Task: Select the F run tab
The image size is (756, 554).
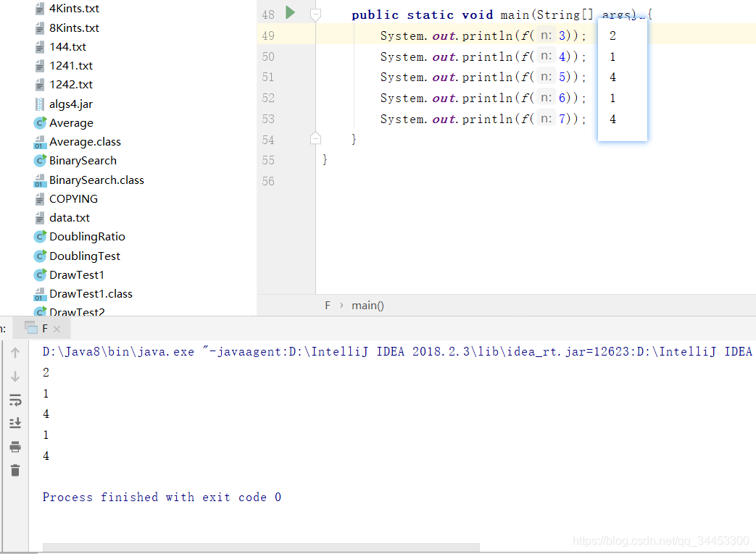Action: pyautogui.click(x=42, y=329)
